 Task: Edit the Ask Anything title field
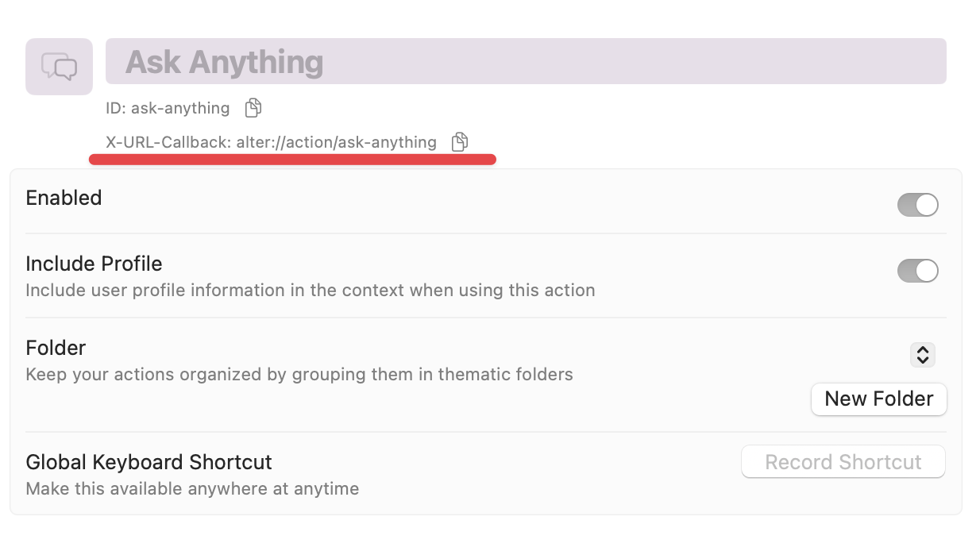point(526,61)
